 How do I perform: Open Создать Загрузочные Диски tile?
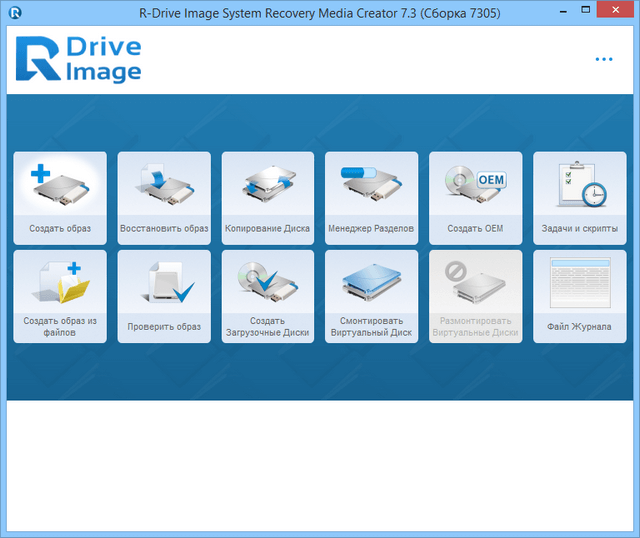pyautogui.click(x=267, y=295)
